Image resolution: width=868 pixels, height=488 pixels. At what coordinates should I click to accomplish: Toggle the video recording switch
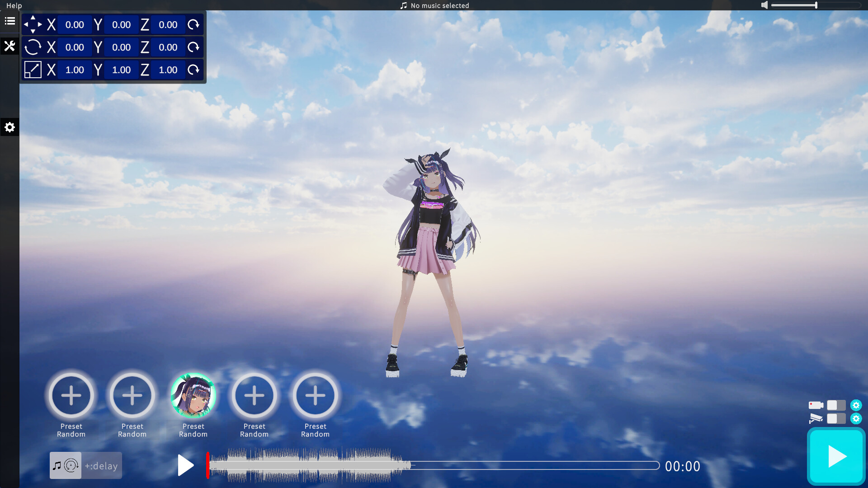836,405
